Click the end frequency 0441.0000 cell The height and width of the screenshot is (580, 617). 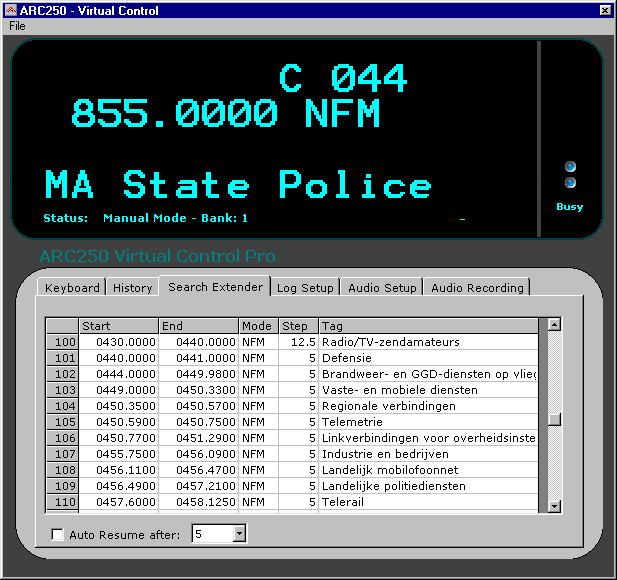click(199, 358)
